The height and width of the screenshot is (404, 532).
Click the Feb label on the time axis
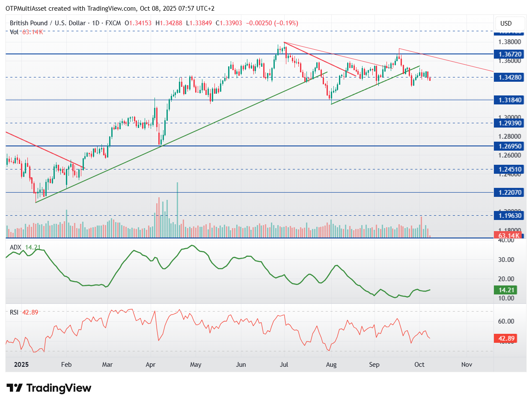click(66, 365)
